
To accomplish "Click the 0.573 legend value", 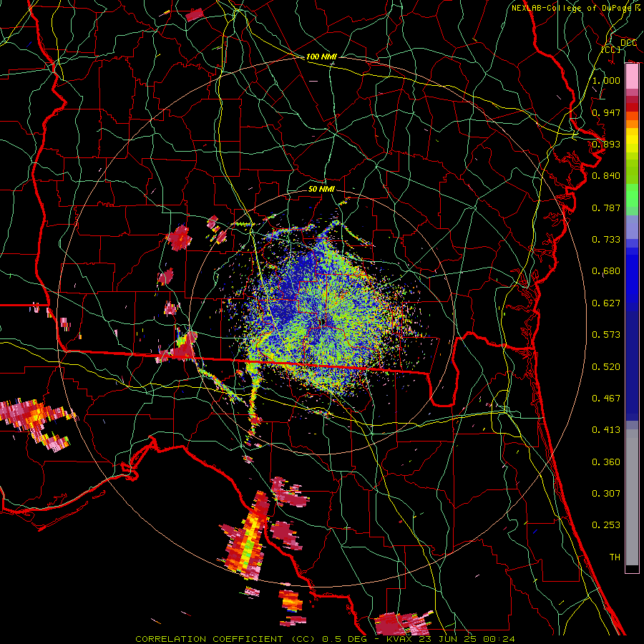I will [606, 335].
